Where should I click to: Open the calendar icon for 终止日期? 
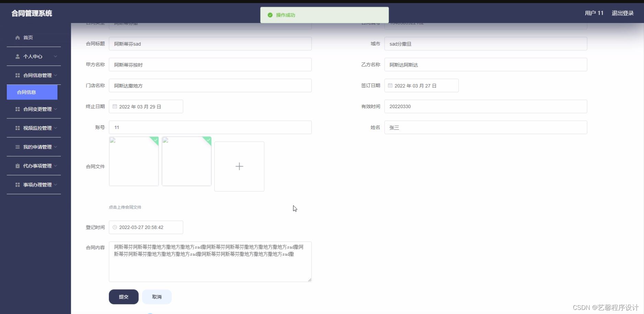[114, 106]
